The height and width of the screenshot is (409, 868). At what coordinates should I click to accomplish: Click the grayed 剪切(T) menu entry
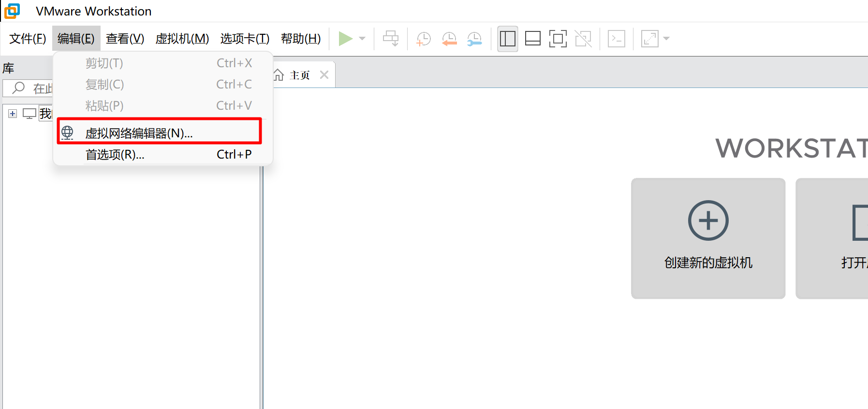click(x=163, y=63)
